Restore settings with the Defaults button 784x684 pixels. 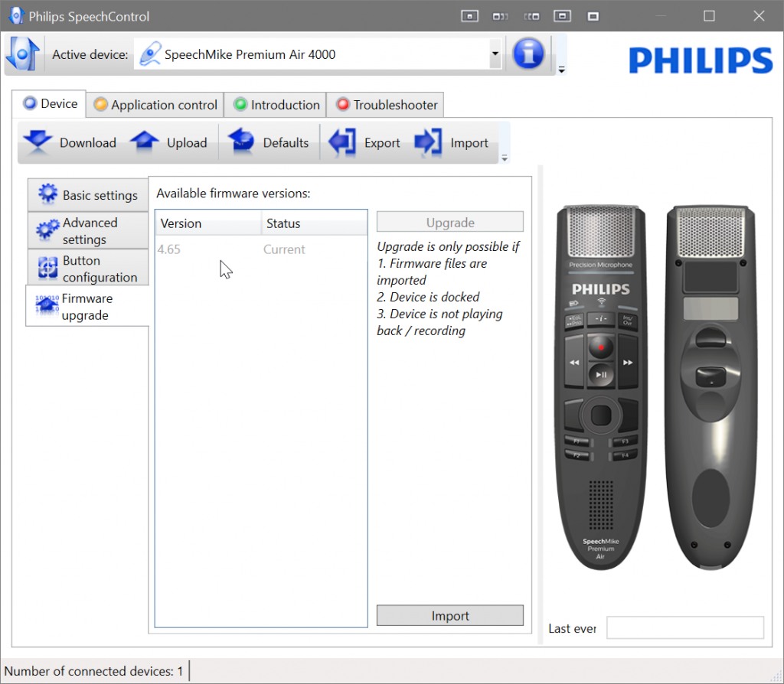[x=269, y=142]
